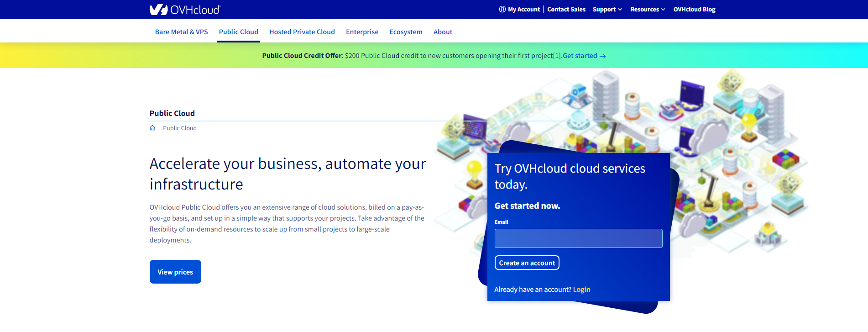The height and width of the screenshot is (332, 868).
Task: Click the My Account user icon
Action: 502,9
